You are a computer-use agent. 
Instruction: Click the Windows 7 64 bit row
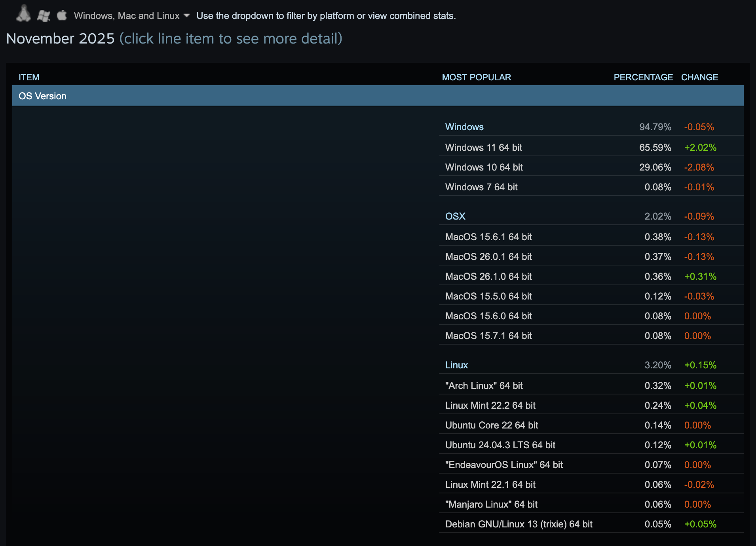(x=591, y=187)
